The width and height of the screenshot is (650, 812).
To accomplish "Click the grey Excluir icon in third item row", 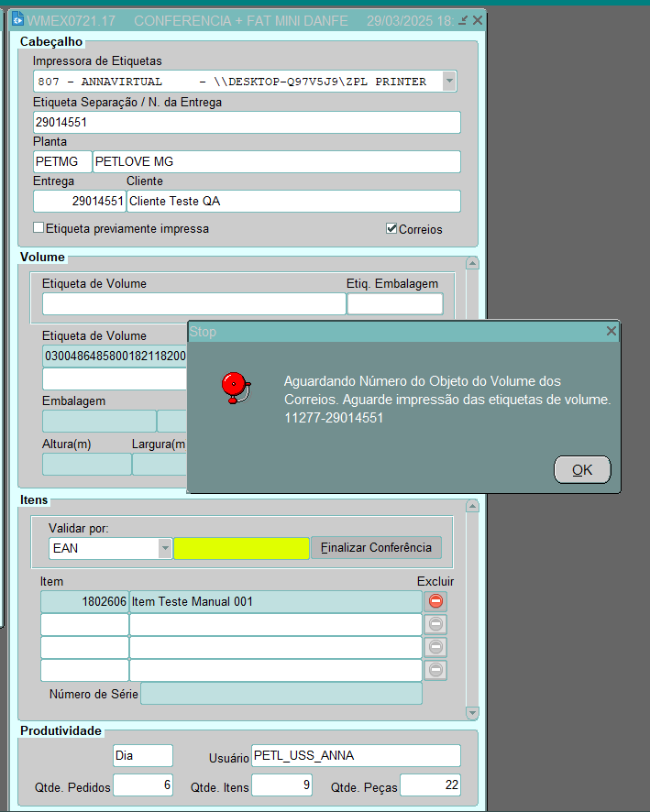I will coord(436,647).
